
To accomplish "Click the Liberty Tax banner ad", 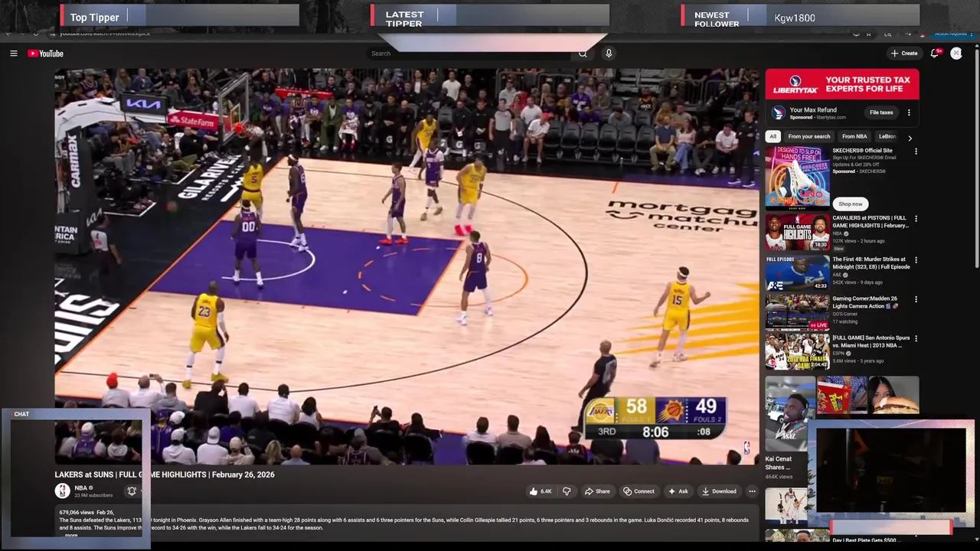I will (x=842, y=84).
